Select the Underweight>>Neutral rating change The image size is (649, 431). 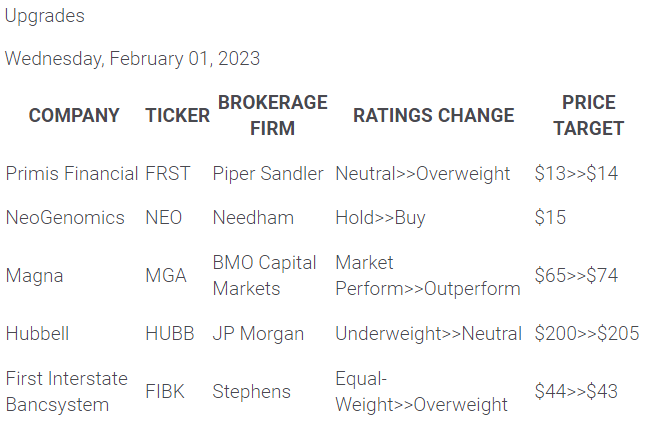coord(428,333)
